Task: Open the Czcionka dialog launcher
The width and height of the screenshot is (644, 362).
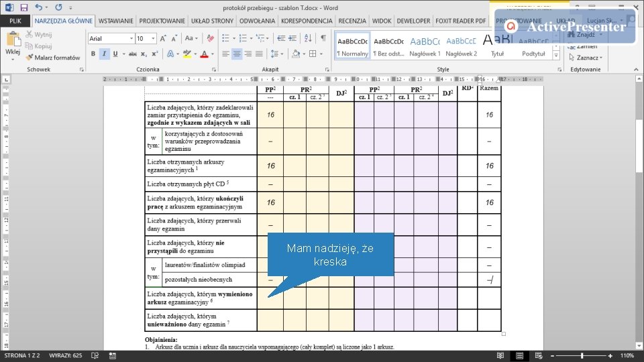Action: click(214, 70)
